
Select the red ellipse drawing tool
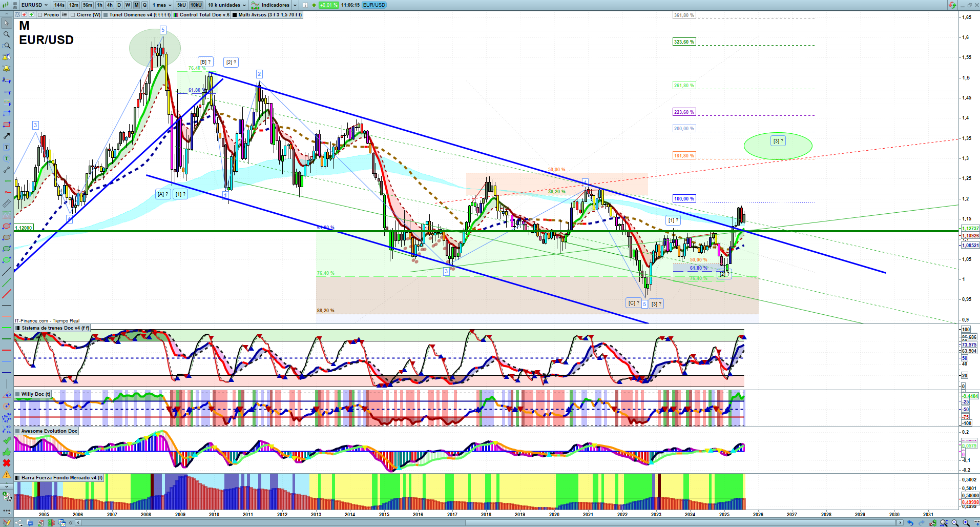[7, 226]
